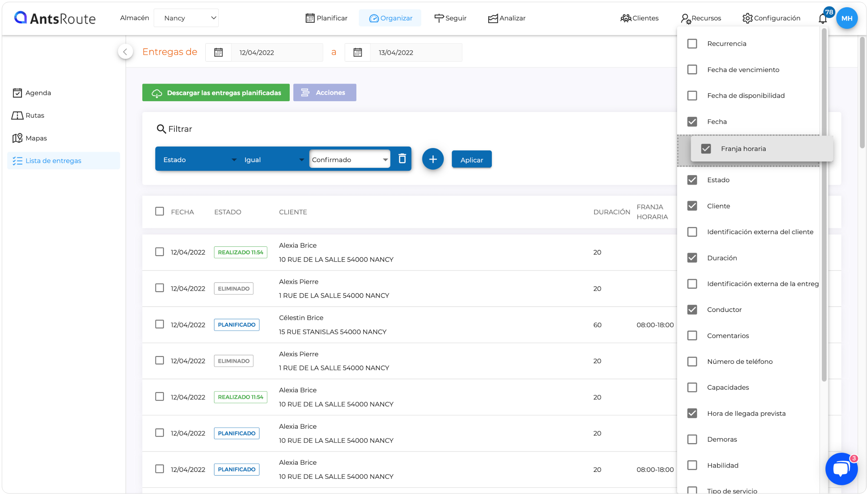
Task: Click the Lista de entregas list icon
Action: [x=17, y=161]
